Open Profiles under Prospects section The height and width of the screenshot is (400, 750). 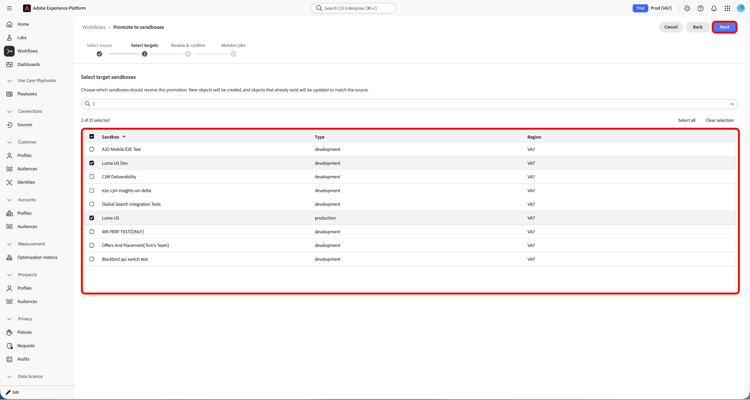click(x=24, y=288)
